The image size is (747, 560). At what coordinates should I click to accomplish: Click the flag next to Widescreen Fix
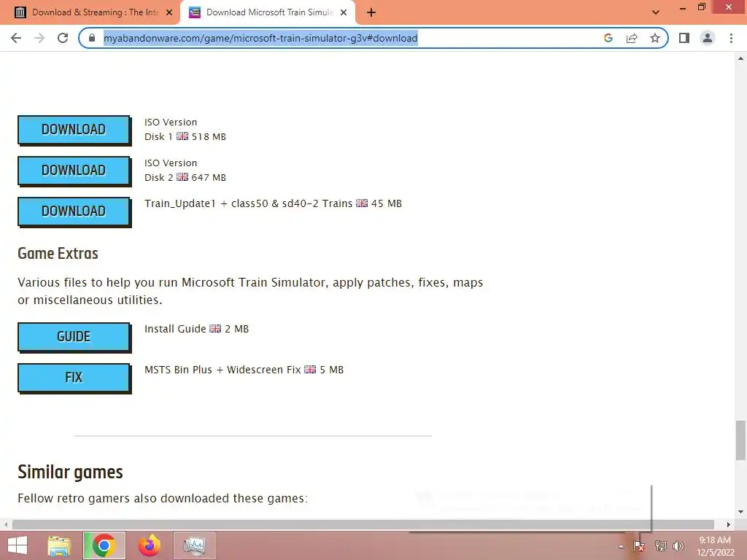310,370
